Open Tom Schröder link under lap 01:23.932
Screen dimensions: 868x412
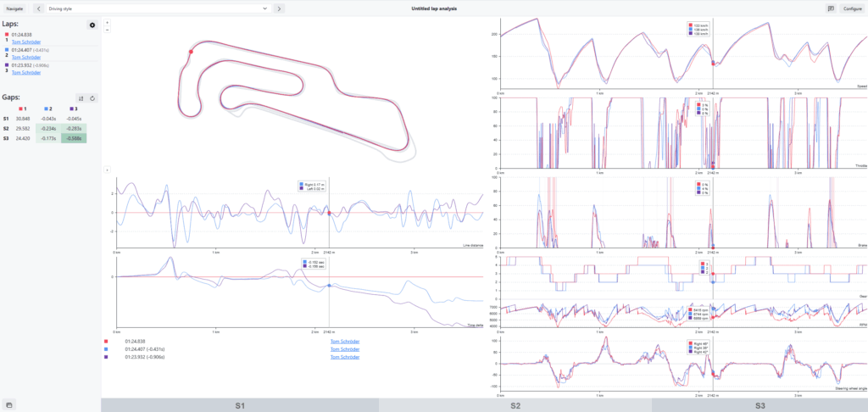point(26,72)
